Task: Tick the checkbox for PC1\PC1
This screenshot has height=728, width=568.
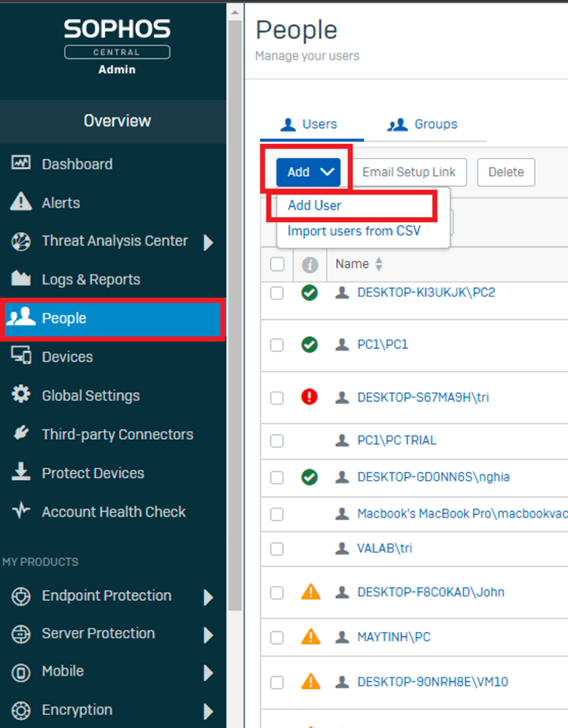Action: tap(277, 345)
